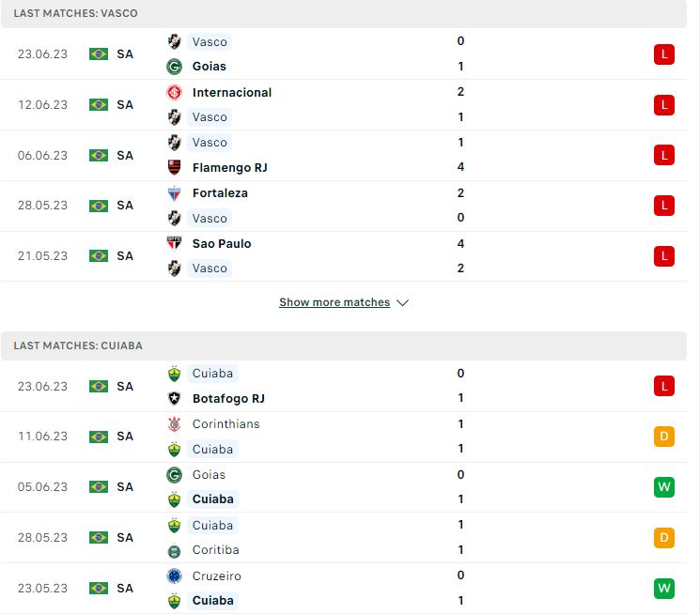Click the green W badge for Goias-Cuiaba match
Viewport: 700px width, 614px height.
point(664,486)
